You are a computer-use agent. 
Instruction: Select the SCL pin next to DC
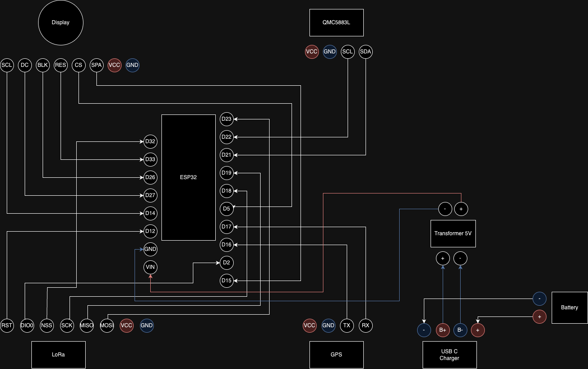click(x=7, y=65)
